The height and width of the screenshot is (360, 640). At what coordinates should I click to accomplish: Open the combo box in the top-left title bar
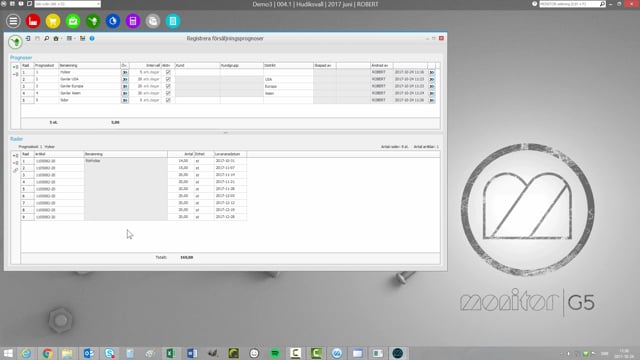coord(67,4)
